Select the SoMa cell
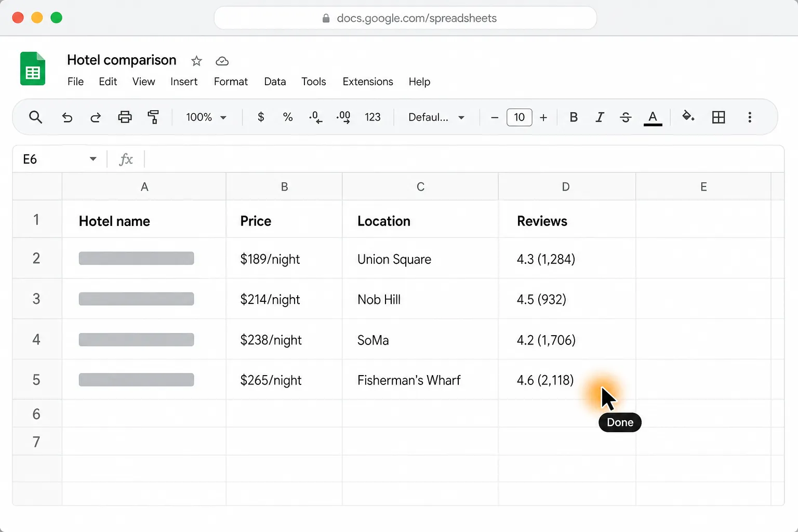Screen dimensions: 798x532 pyautogui.click(x=420, y=339)
